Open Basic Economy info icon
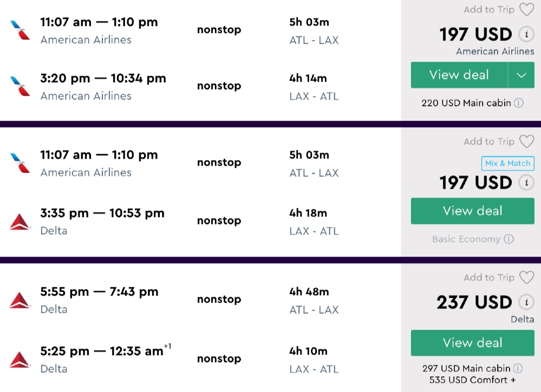The width and height of the screenshot is (541, 392). pyautogui.click(x=509, y=239)
